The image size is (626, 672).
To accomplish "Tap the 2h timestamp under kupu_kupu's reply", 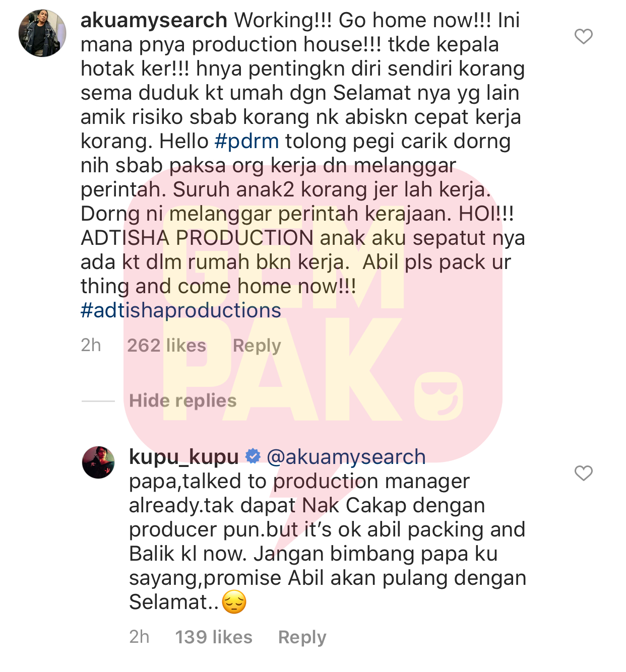I will point(139,637).
